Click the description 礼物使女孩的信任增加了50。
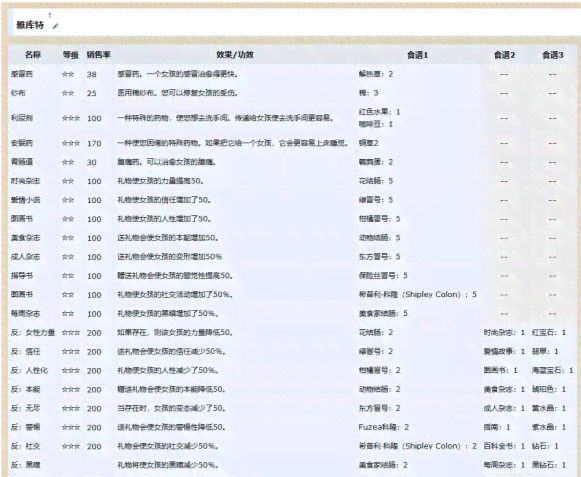The width and height of the screenshot is (581, 477). (164, 200)
